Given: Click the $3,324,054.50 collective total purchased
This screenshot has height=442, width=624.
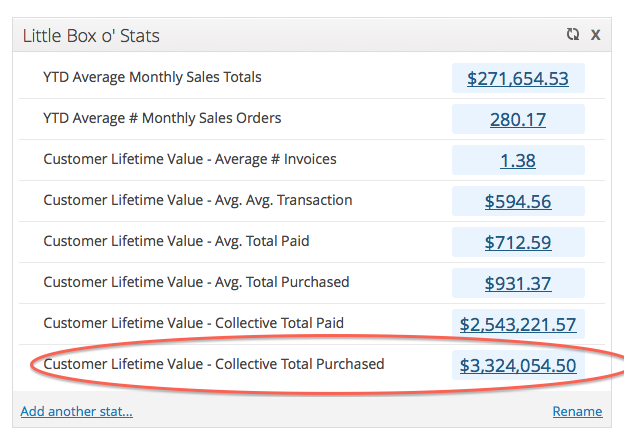Looking at the screenshot, I should point(518,366).
